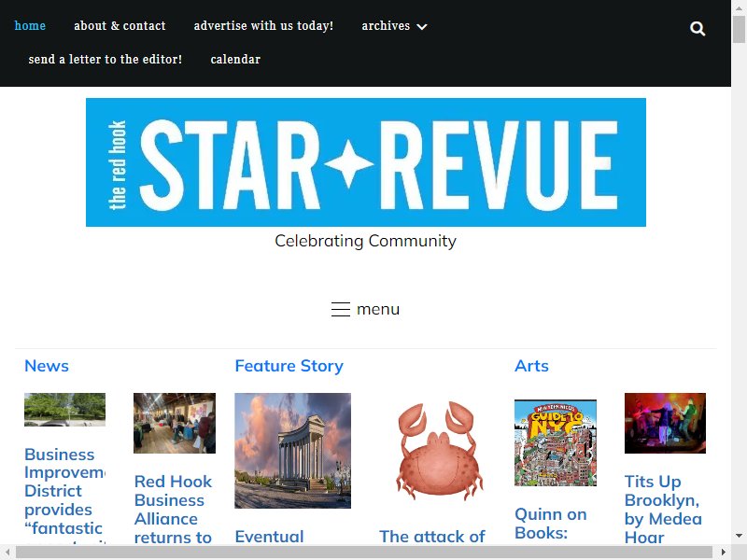Open the hamburger menu icon
This screenshot has height=560, width=747.
341,309
